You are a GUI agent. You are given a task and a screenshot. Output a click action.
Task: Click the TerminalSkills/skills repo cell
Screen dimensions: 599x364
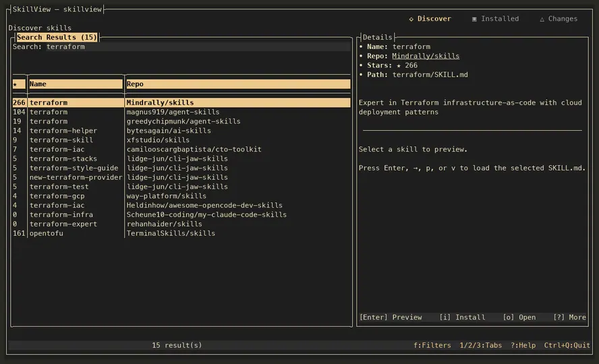[x=171, y=233]
